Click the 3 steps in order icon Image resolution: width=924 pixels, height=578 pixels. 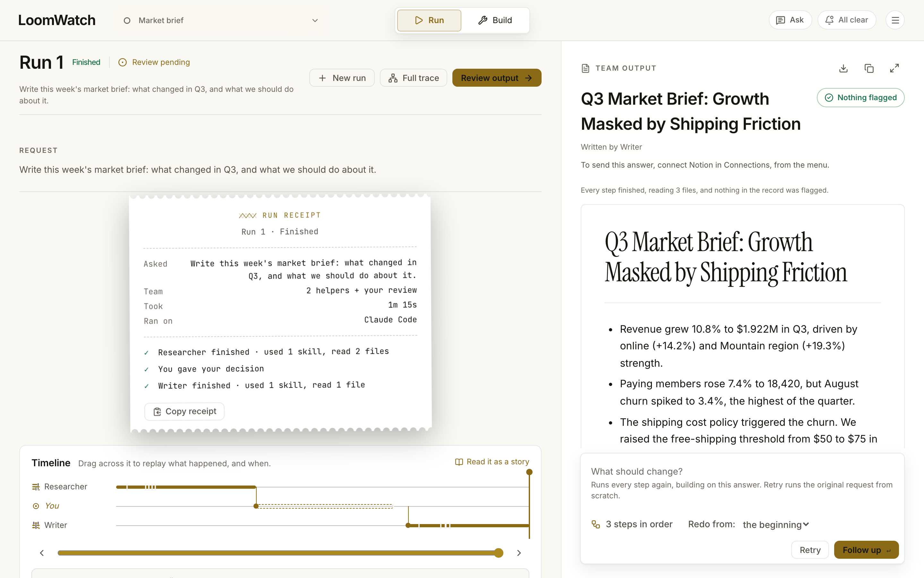tap(596, 524)
